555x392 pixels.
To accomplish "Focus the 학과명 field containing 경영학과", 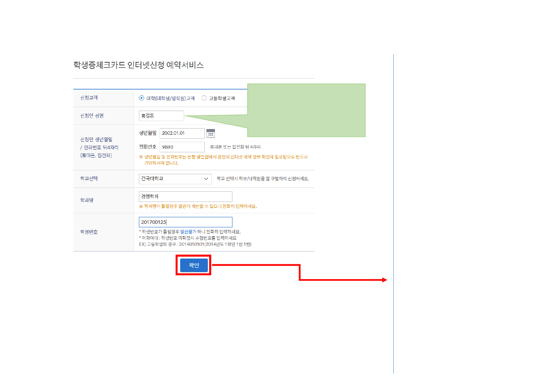I will tap(185, 197).
